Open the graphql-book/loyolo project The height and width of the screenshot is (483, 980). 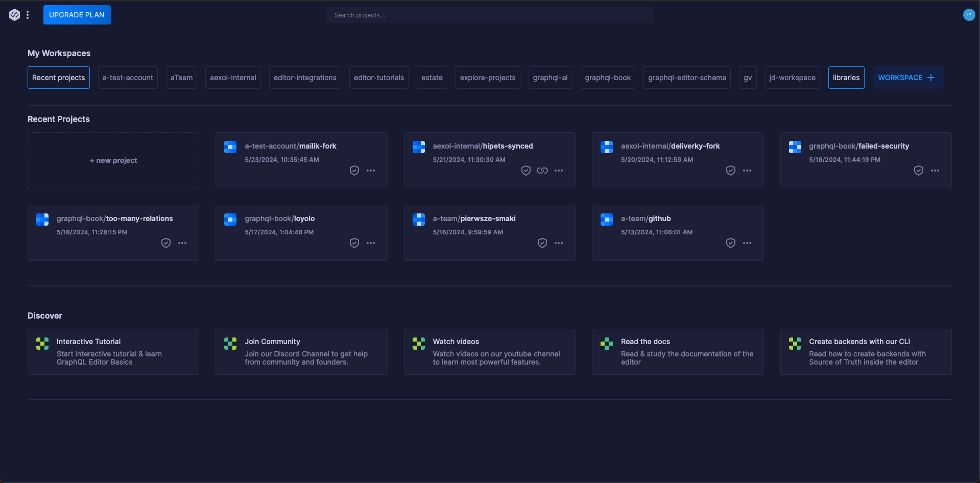pos(301,233)
